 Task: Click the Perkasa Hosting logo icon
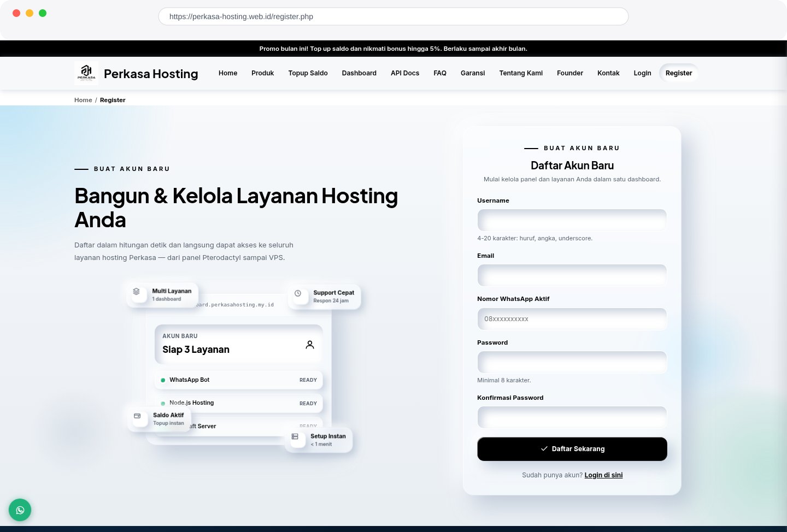pos(86,73)
